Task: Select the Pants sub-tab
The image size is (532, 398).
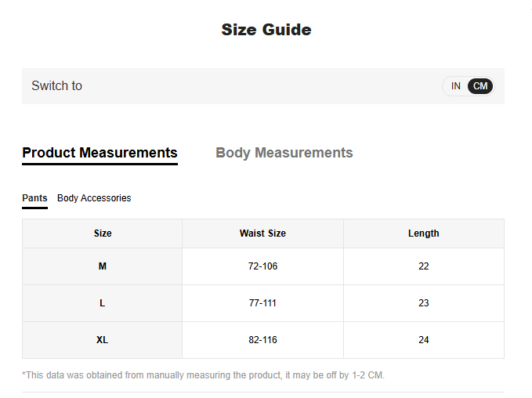Action: pyautogui.click(x=34, y=198)
